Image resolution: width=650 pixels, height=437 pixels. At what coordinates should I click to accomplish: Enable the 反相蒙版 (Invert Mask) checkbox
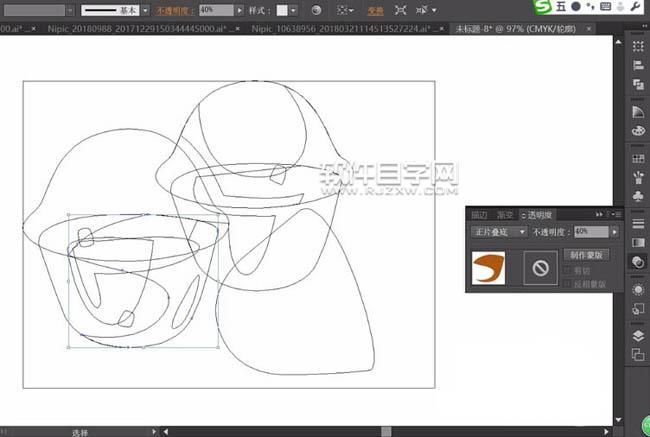(x=569, y=284)
